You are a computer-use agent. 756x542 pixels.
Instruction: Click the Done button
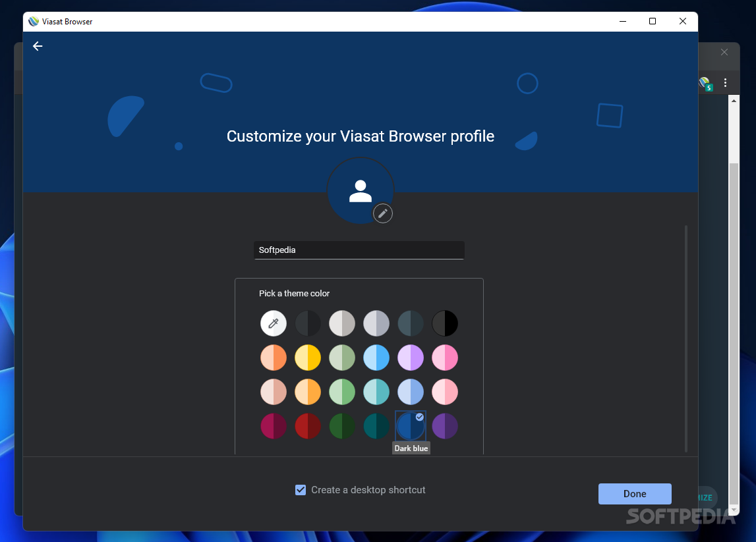(635, 494)
